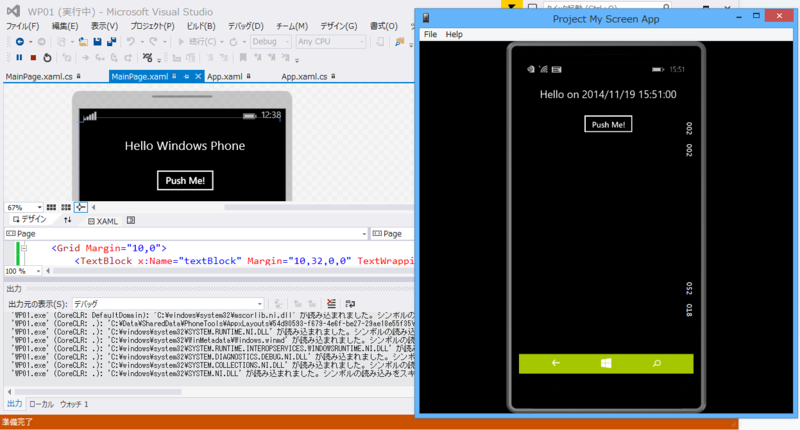This screenshot has height=430, width=800.
Task: Click the Output panel horizontal scrollbar
Action: tap(97, 392)
